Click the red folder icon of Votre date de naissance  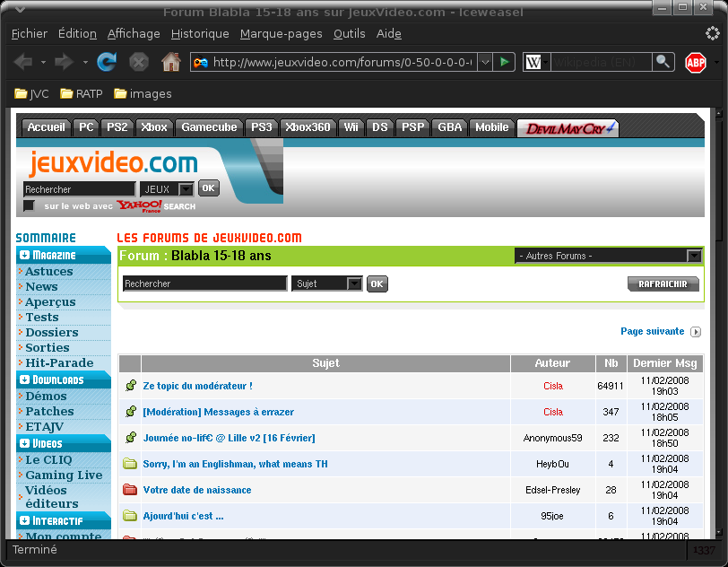point(130,490)
